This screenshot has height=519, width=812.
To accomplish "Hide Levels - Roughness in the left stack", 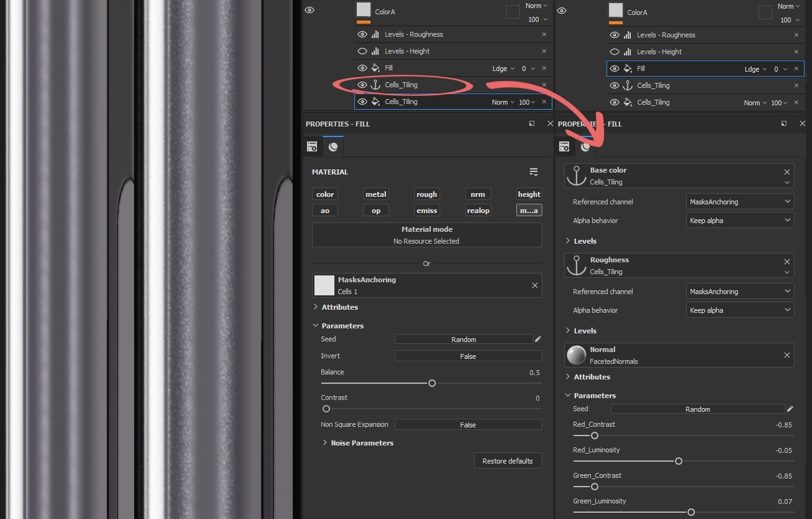I will (x=362, y=35).
